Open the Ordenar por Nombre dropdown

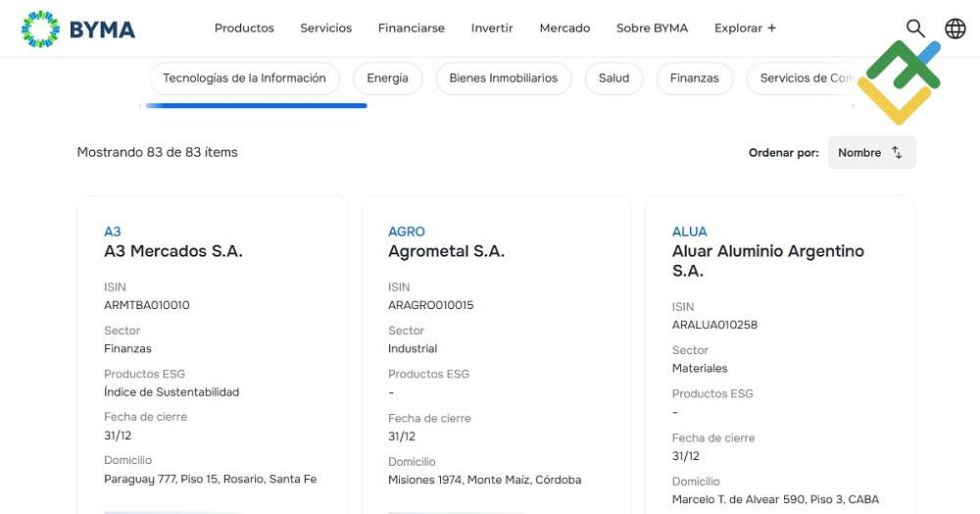coord(872,153)
